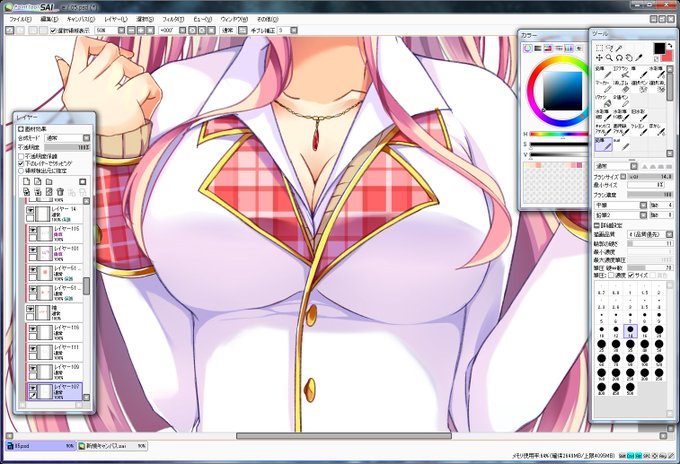Toggle selection edge display checkbox
Screen dimensions: 680x464
pos(52,30)
